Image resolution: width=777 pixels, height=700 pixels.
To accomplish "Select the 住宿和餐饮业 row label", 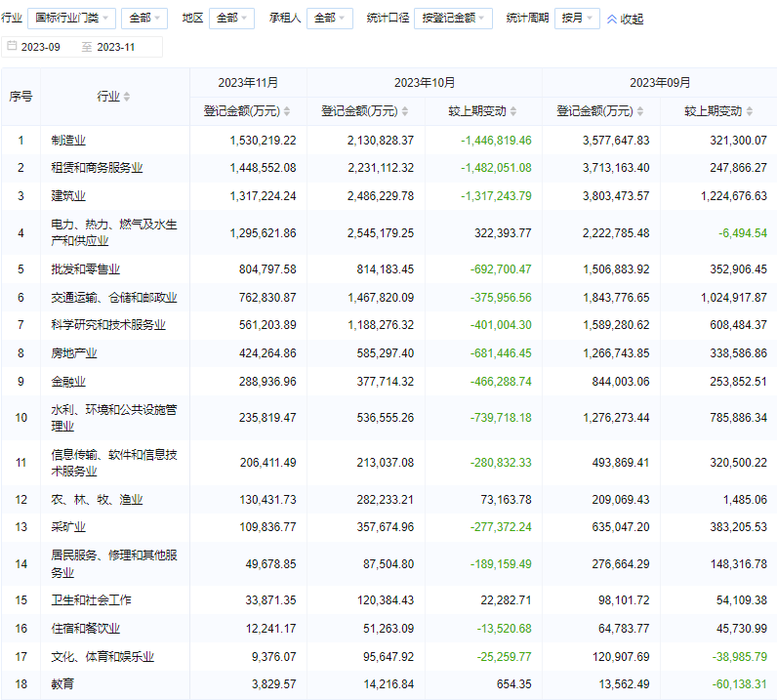I will pos(85,628).
